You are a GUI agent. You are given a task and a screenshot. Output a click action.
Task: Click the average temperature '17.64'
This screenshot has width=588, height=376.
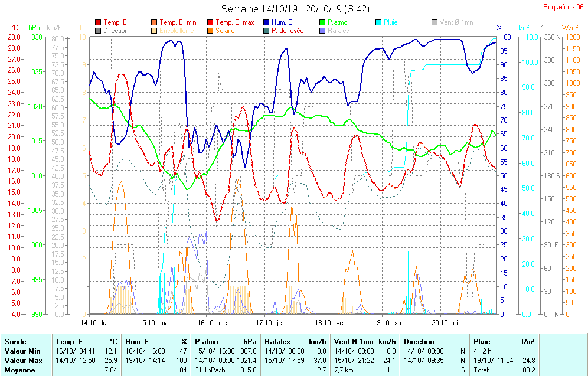[x=109, y=370]
